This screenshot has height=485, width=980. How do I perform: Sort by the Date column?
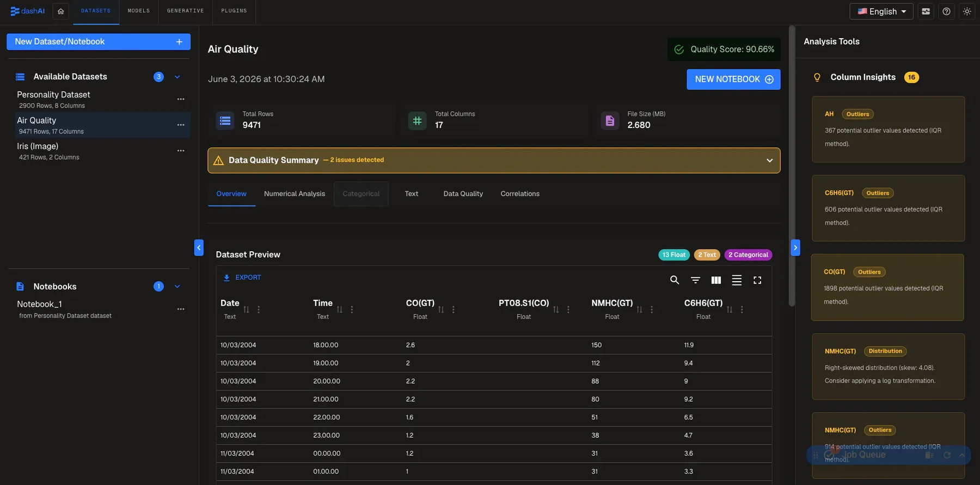pyautogui.click(x=246, y=310)
